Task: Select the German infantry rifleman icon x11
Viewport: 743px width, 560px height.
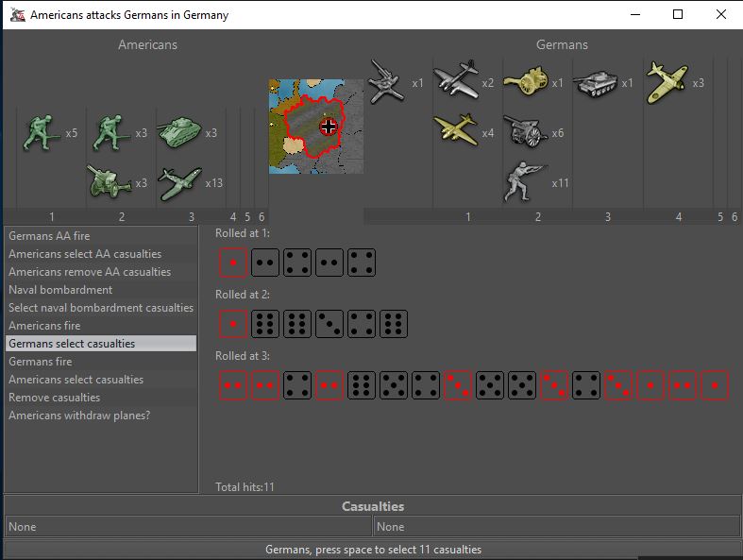Action: click(x=525, y=182)
